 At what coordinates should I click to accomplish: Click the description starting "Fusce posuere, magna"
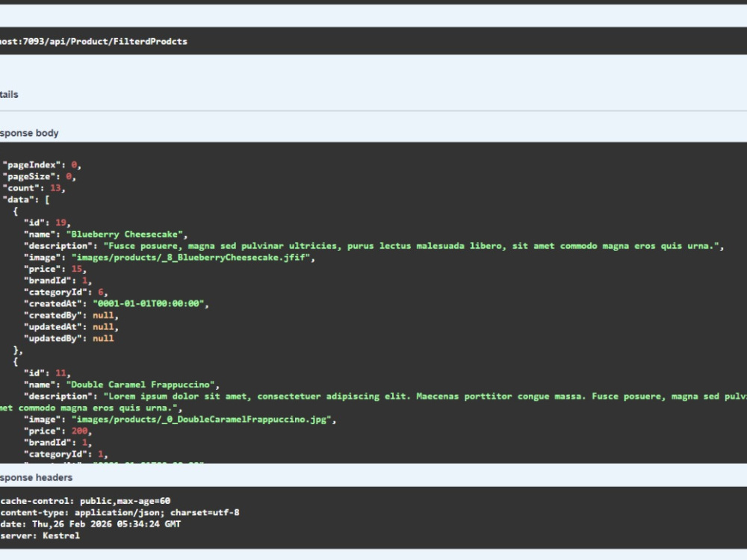(411, 246)
